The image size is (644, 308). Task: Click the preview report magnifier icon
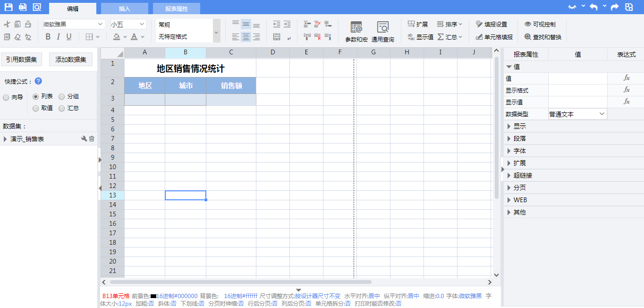coord(37,7)
